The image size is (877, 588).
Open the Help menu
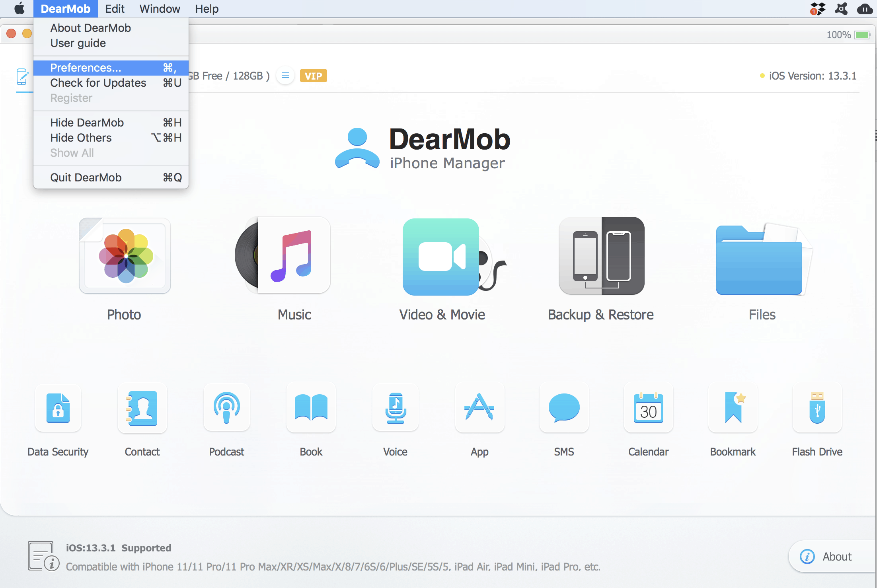[207, 9]
